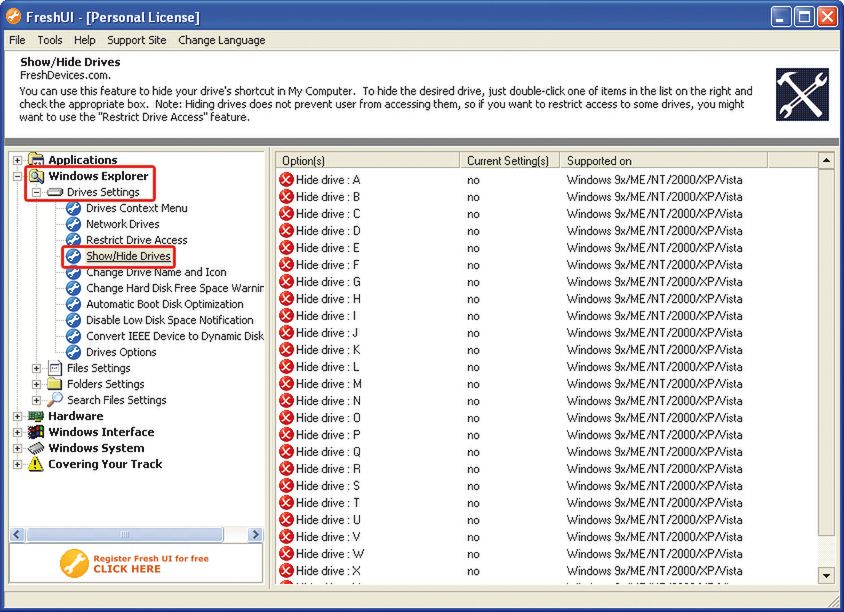This screenshot has width=844, height=612.
Task: Click the list scrollbar down arrow
Action: [x=826, y=575]
